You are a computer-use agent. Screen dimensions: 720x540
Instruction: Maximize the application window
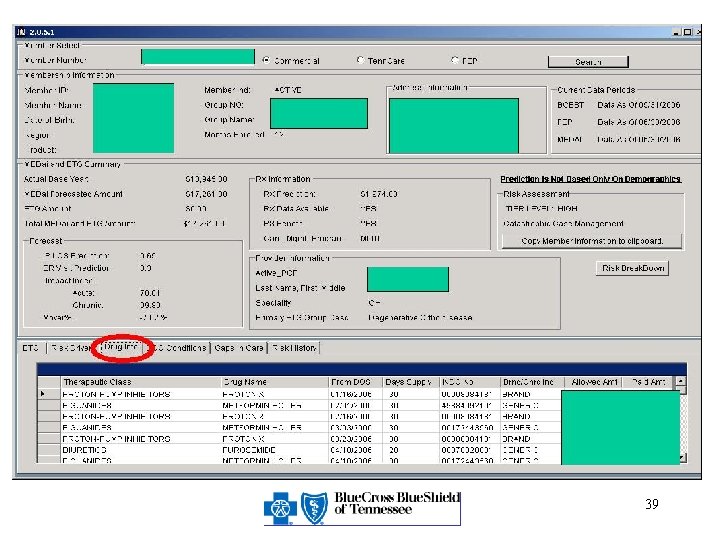pos(687,32)
